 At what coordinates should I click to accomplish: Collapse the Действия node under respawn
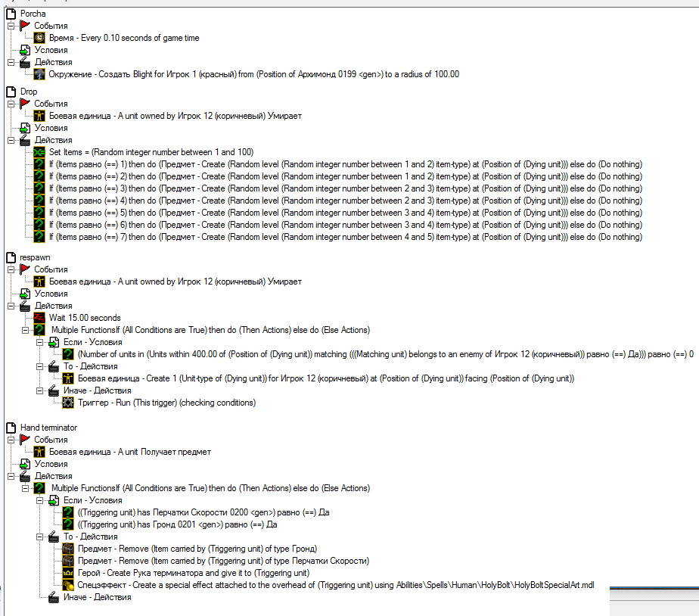coord(11,306)
